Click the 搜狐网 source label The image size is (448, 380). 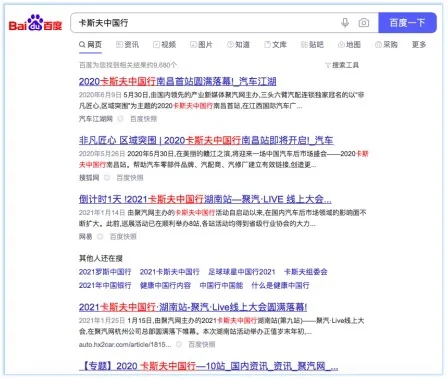pyautogui.click(x=89, y=178)
